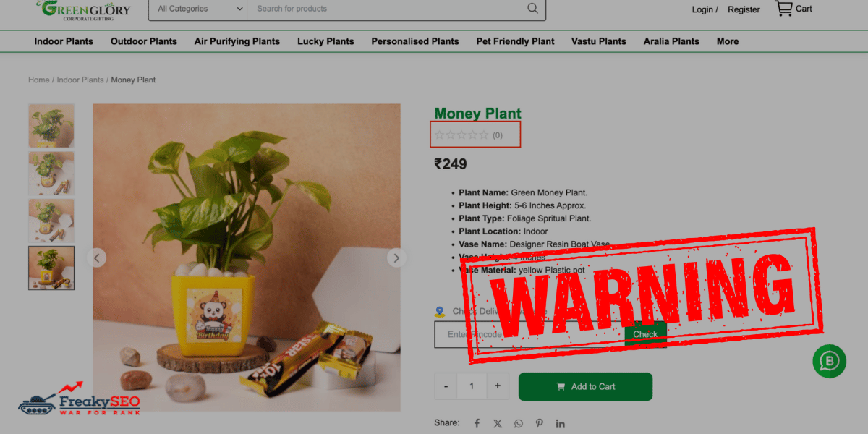Expand the All Categories dropdown
This screenshot has height=434, width=868.
coord(199,9)
